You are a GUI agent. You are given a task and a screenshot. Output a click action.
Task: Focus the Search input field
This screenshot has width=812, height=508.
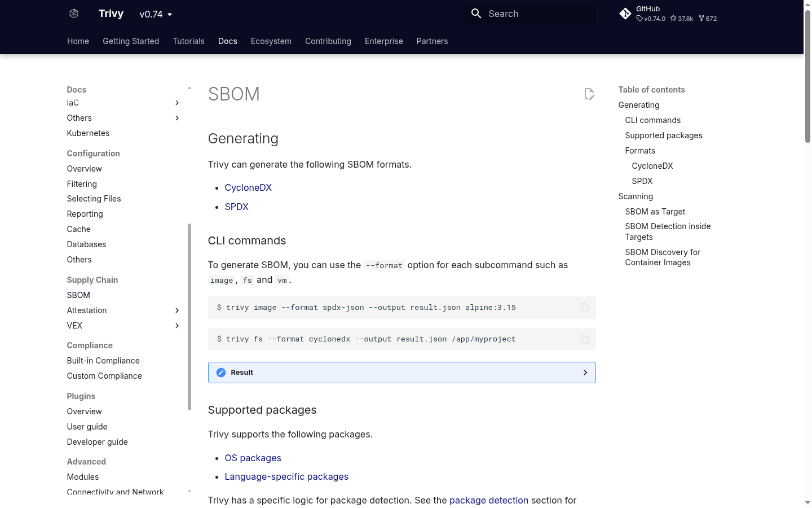[x=530, y=14]
